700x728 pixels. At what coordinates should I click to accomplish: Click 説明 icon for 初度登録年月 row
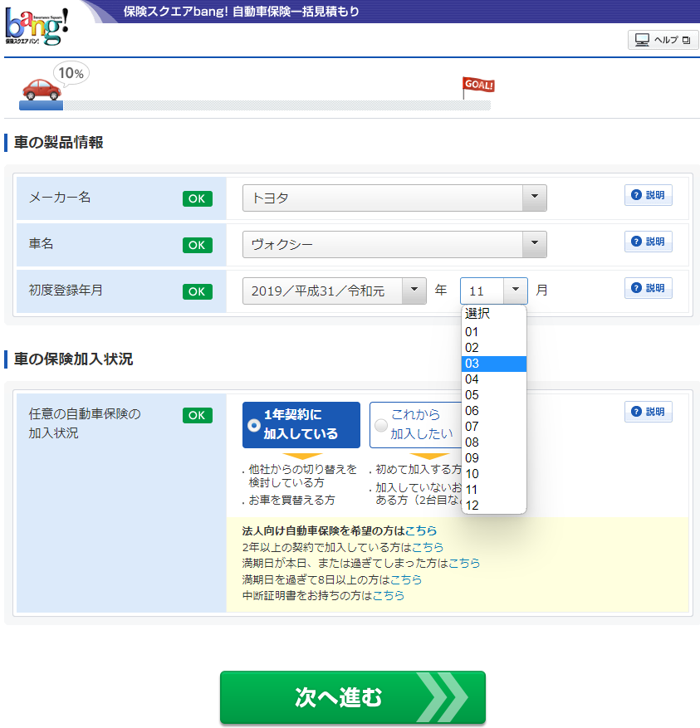pos(648,288)
